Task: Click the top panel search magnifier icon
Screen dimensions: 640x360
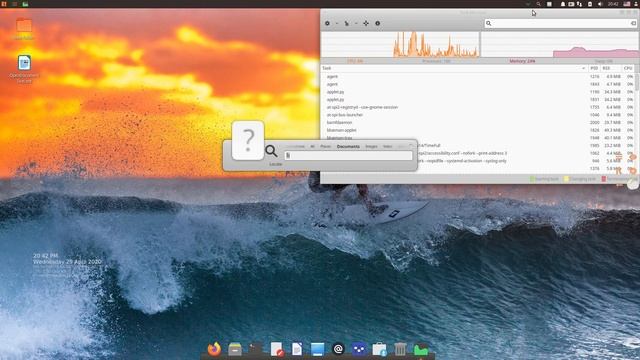Action: pos(538,4)
